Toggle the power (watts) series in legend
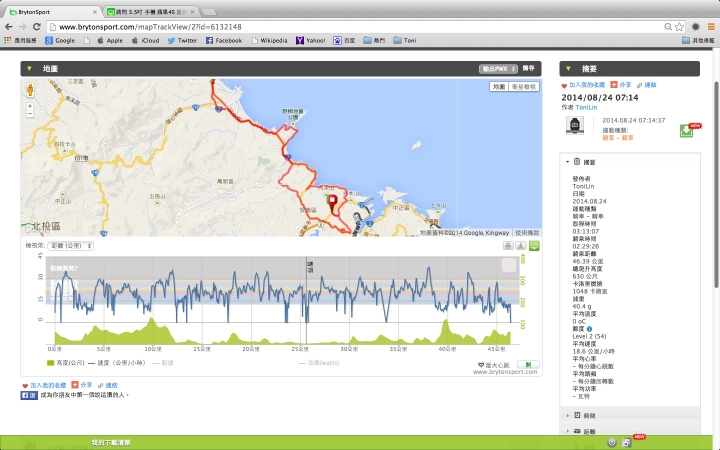The width and height of the screenshot is (720, 450). (319, 363)
